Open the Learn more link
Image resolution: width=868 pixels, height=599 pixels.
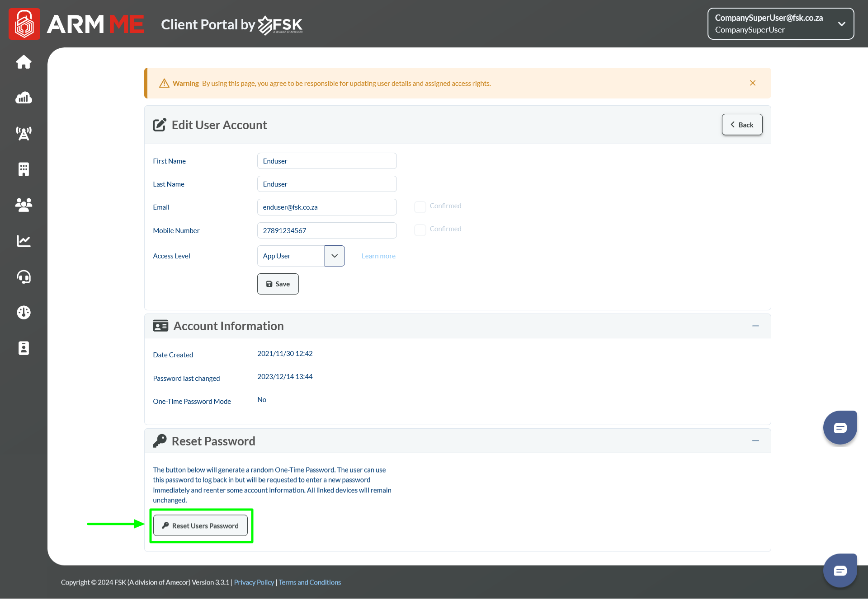(x=378, y=256)
